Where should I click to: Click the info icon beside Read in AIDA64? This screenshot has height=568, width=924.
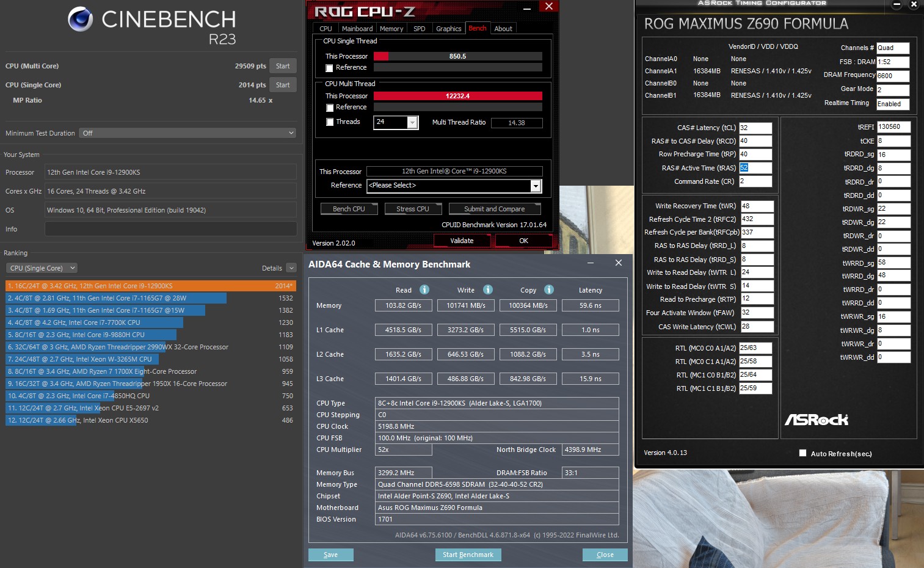[x=424, y=289]
